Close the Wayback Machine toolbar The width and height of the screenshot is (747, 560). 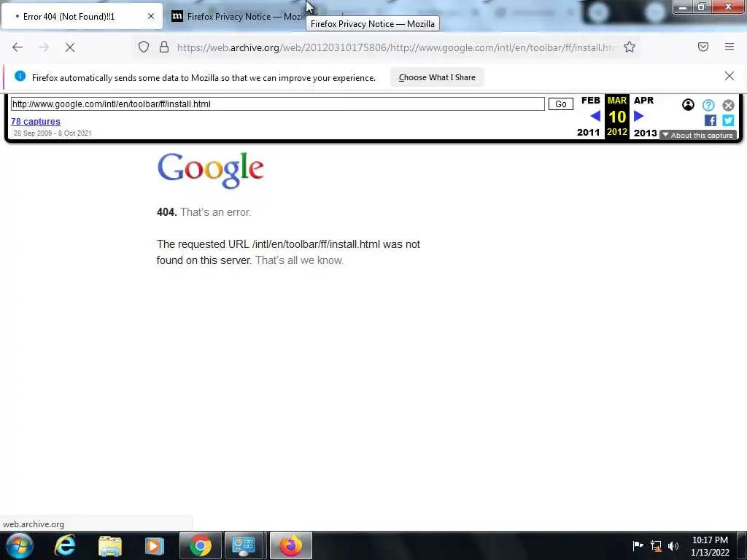(x=728, y=105)
